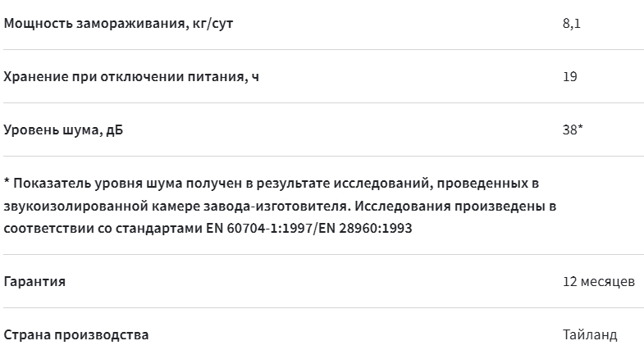
Task: Select the warranty value '12 месяцев'
Action: 599,282
